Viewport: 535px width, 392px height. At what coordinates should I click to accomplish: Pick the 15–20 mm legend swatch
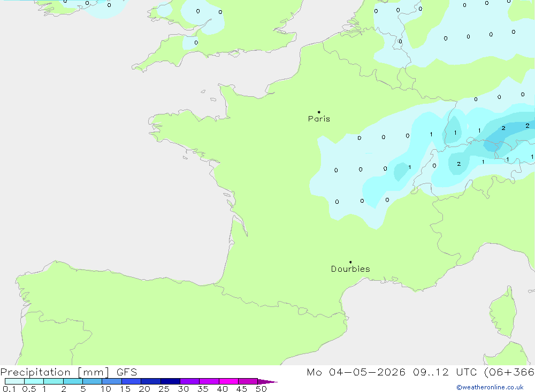click(132, 381)
